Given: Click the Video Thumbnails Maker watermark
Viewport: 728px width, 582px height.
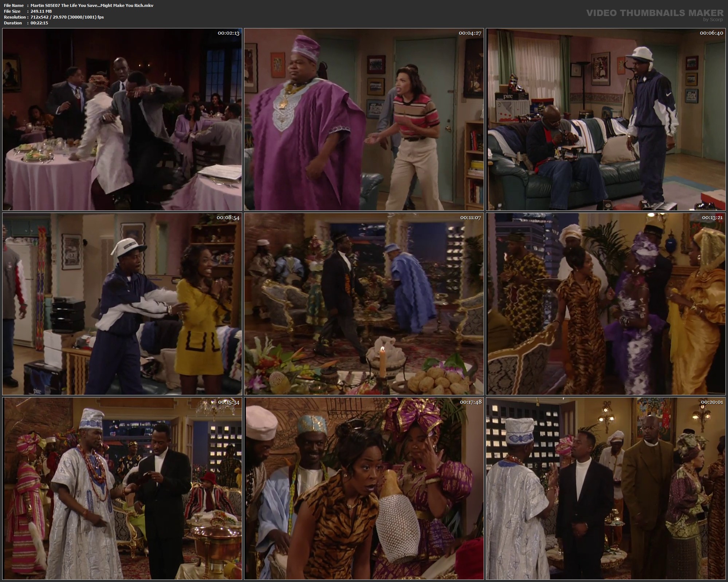Looking at the screenshot, I should 654,13.
